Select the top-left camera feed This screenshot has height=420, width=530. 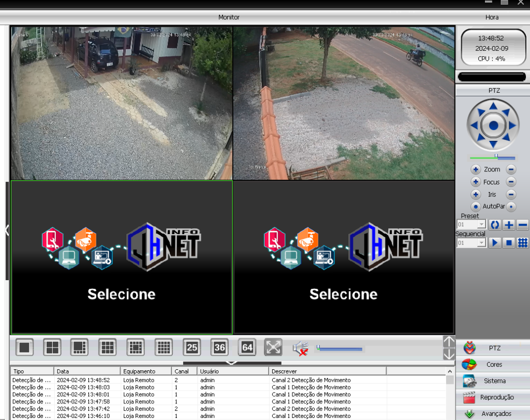pos(122,103)
